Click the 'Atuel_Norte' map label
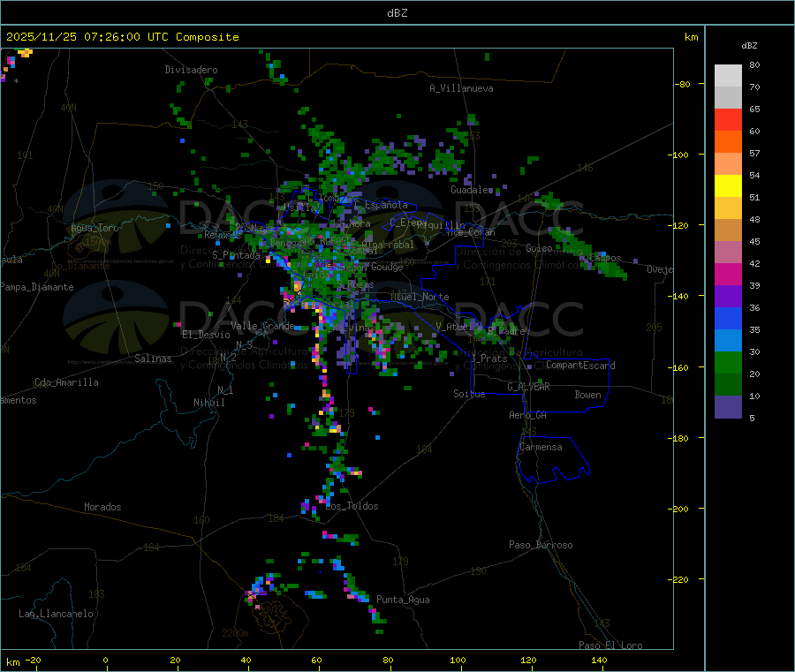Viewport: 795px width, 672px height. tap(420, 297)
